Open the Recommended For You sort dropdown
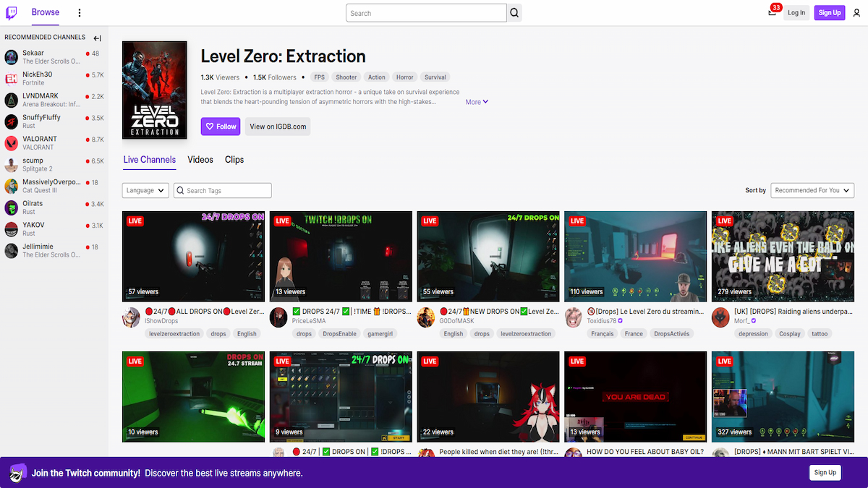This screenshot has width=868, height=488. 812,190
